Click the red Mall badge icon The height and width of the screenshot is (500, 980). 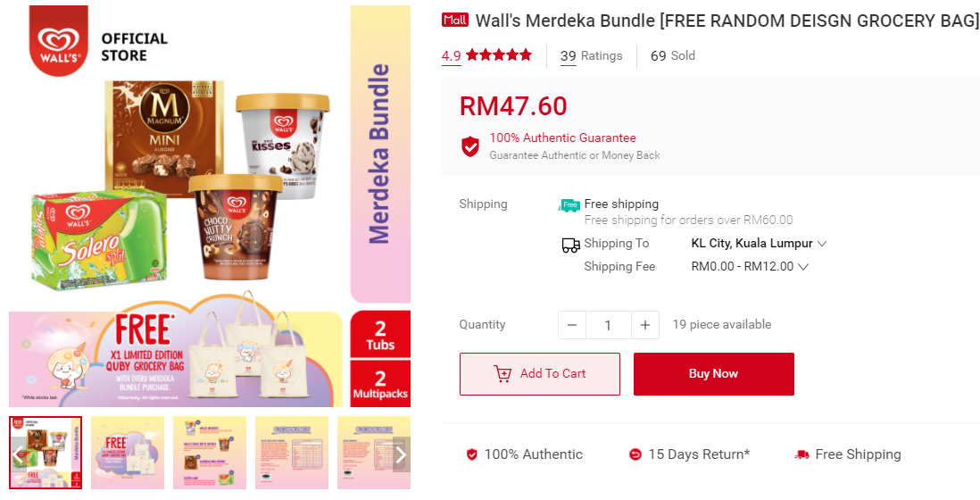(x=455, y=20)
